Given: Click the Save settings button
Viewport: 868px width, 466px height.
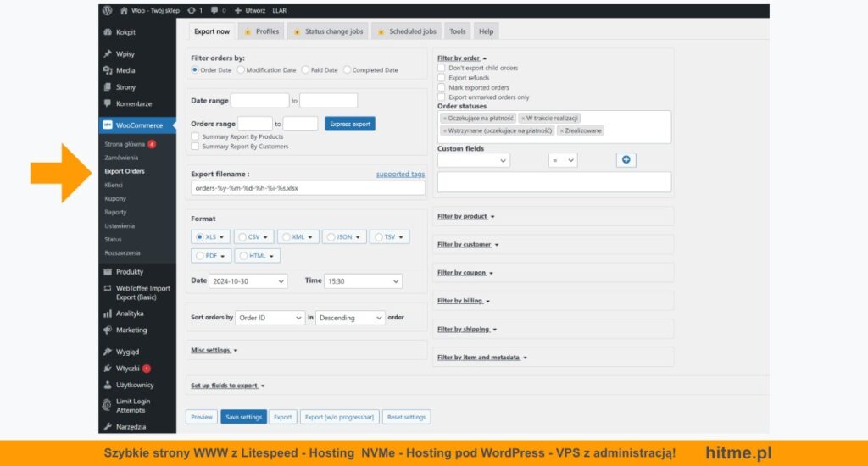Looking at the screenshot, I should point(243,417).
